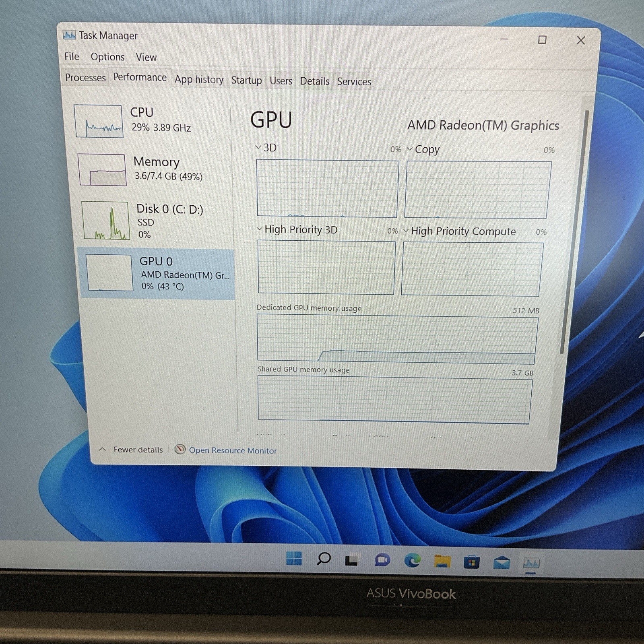
Task: Select the Performance tab
Action: (x=140, y=77)
